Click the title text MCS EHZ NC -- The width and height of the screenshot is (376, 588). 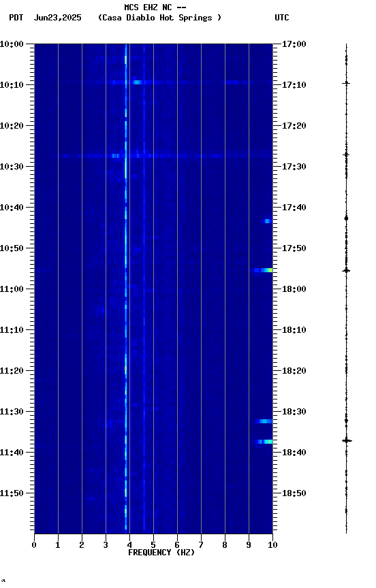tap(155, 7)
